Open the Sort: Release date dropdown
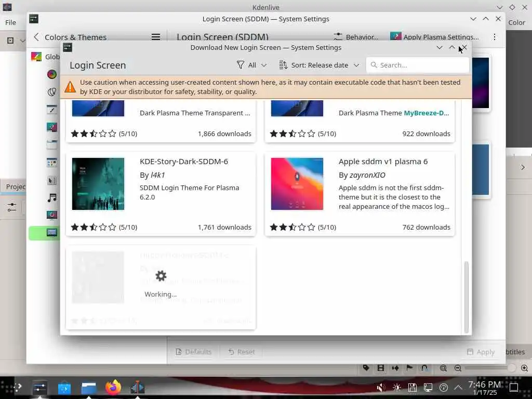 coord(319,65)
